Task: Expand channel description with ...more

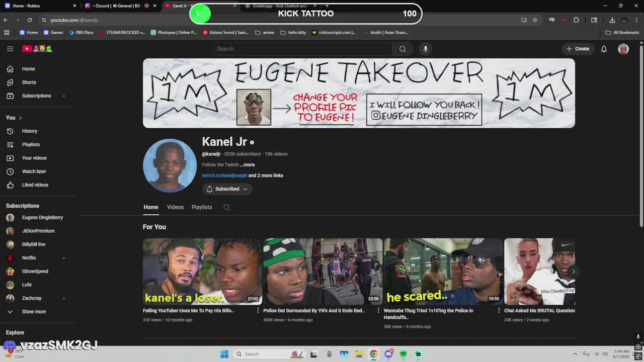Action: pos(247,165)
